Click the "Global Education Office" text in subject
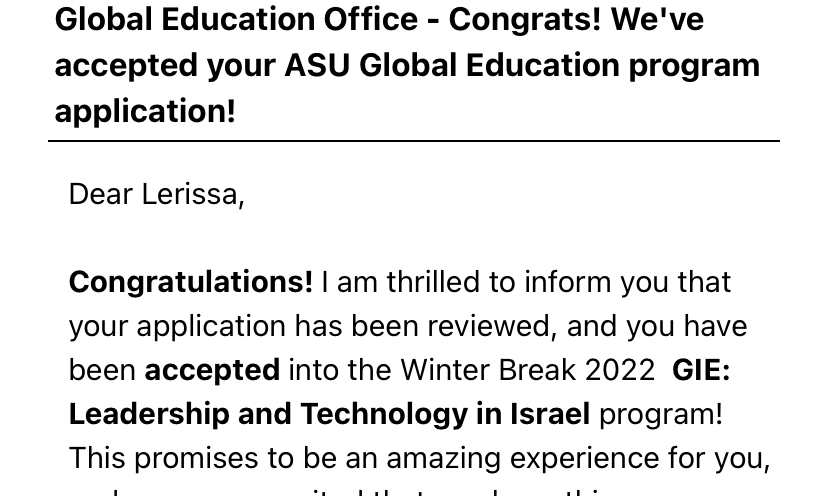Screen dimensions: 828x496 tap(237, 20)
